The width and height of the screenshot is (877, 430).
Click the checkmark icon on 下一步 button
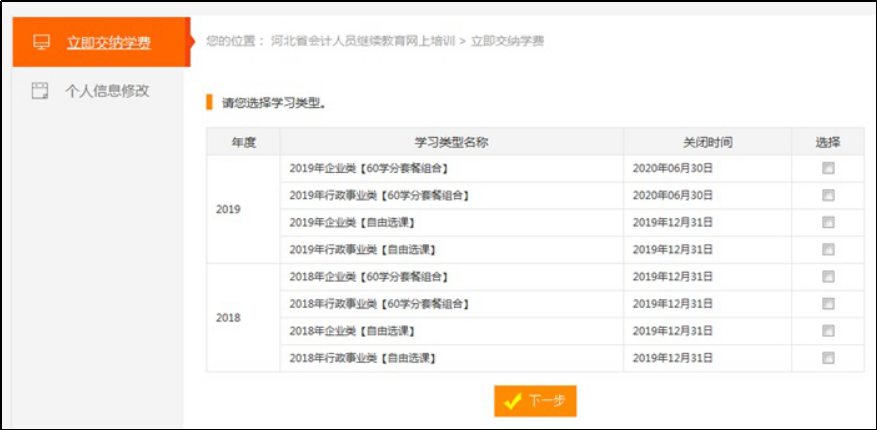[x=513, y=401]
